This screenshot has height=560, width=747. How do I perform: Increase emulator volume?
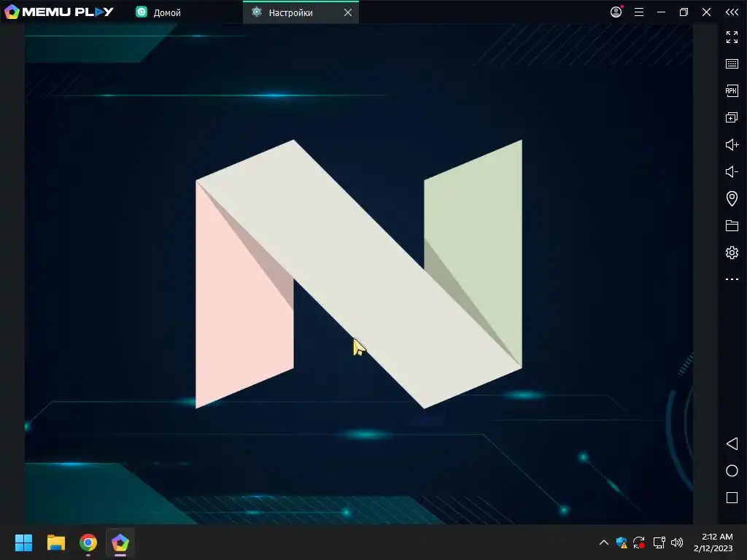coord(732,145)
